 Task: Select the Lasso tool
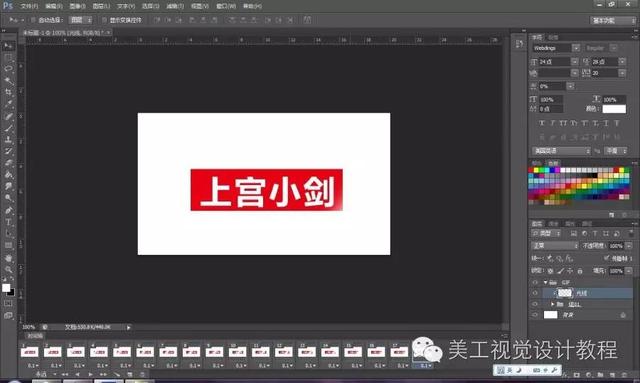click(8, 69)
